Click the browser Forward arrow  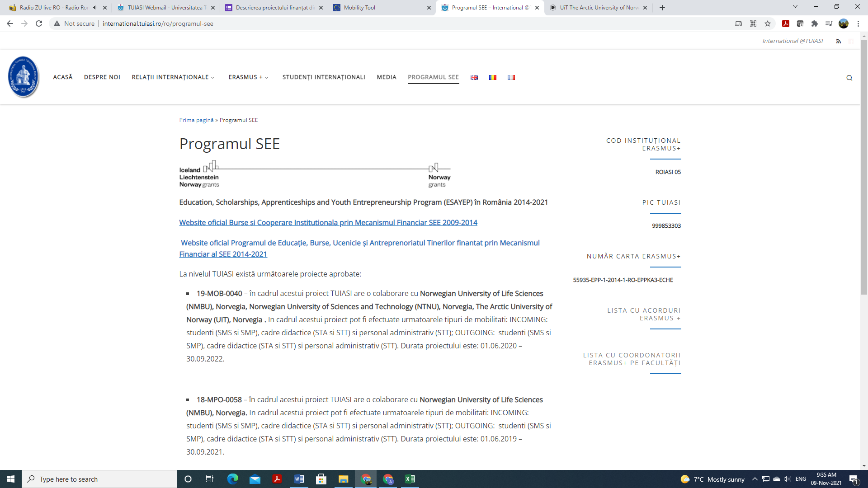pos(24,23)
